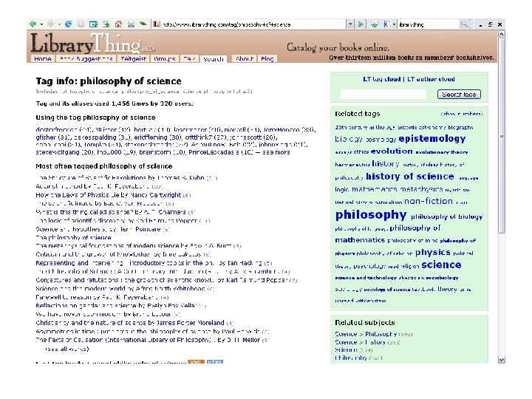The width and height of the screenshot is (532, 399).
Task: Open the address bar URL dropdown
Action: [350, 24]
